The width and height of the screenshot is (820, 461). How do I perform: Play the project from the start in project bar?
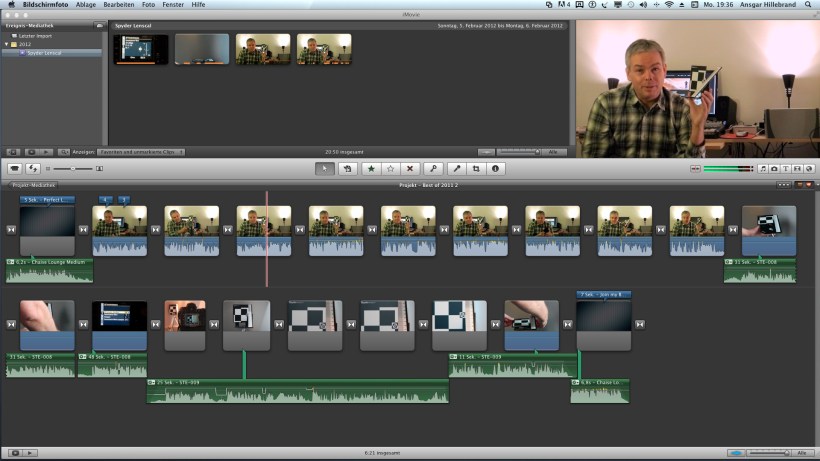click(30, 453)
